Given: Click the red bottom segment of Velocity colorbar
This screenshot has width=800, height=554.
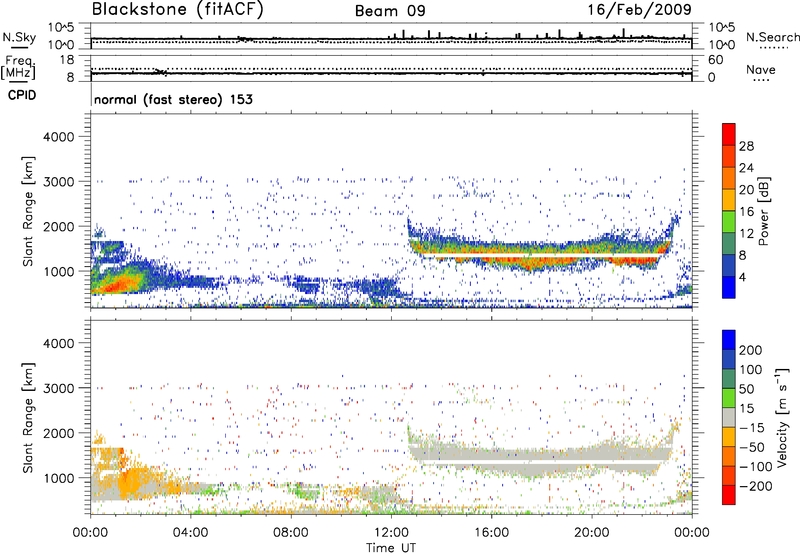Looking at the screenshot, I should (x=729, y=495).
